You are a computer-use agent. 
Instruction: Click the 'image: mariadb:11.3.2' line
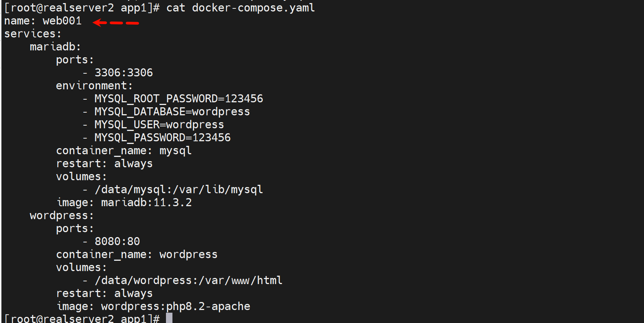pos(124,203)
